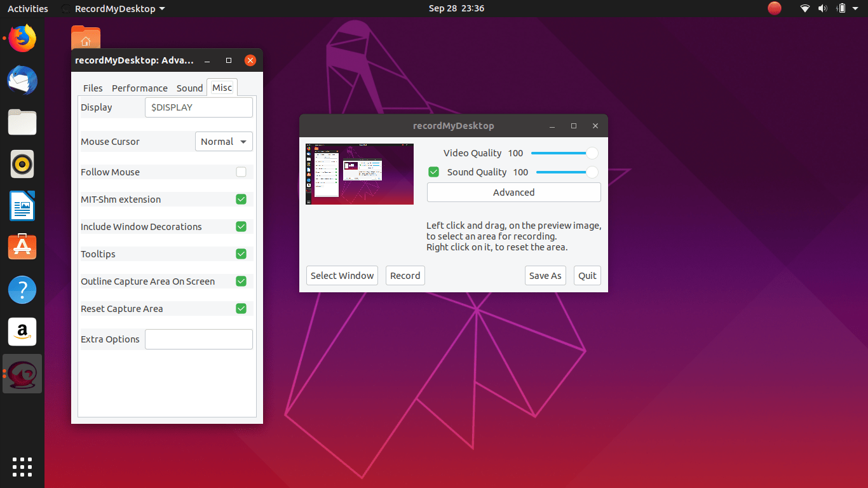Image resolution: width=868 pixels, height=488 pixels.
Task: Click the desktop preview thumbnail
Action: tap(360, 174)
